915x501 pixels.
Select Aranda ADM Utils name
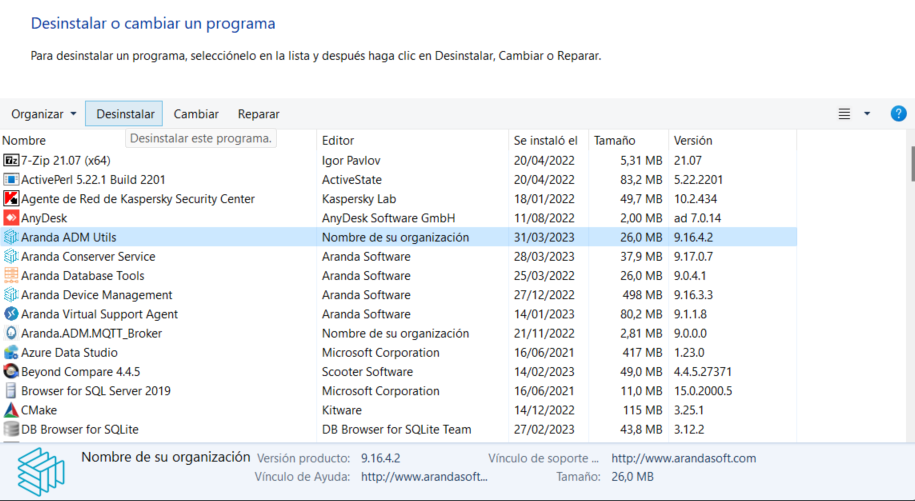[x=69, y=237]
